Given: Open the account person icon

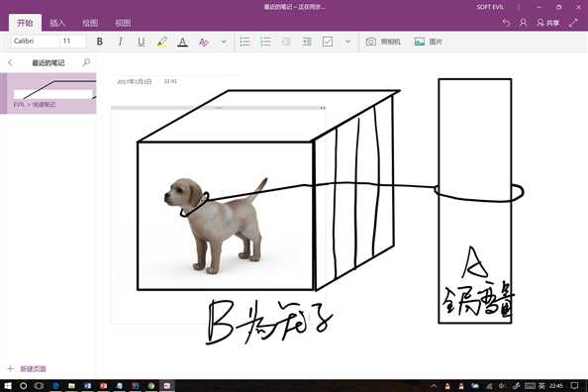Looking at the screenshot, I should coord(523,23).
